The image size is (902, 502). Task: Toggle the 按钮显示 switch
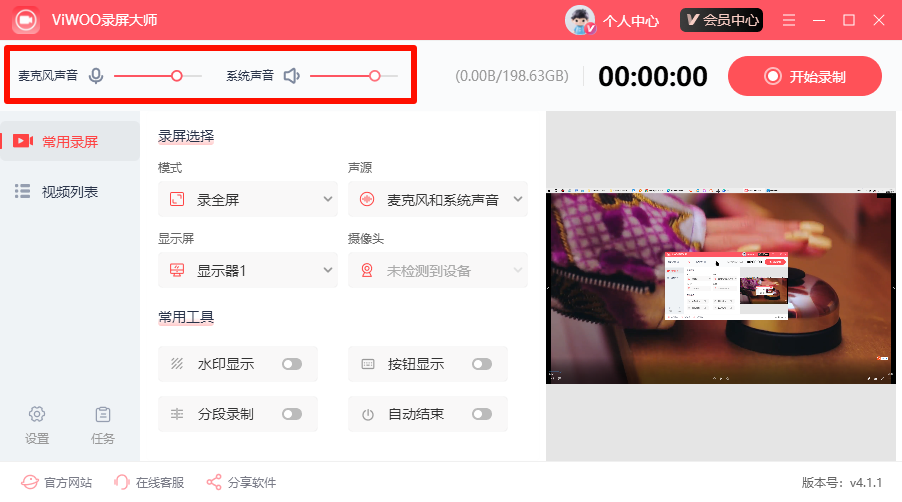[481, 364]
